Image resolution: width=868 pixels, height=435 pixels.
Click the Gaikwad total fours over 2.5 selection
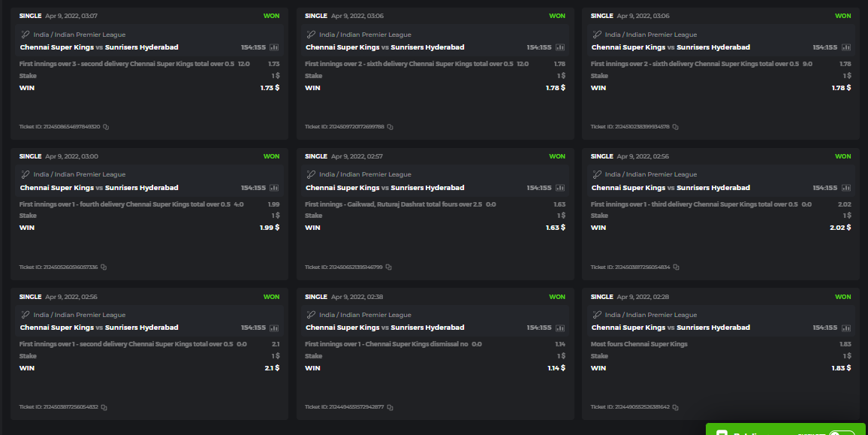(394, 204)
